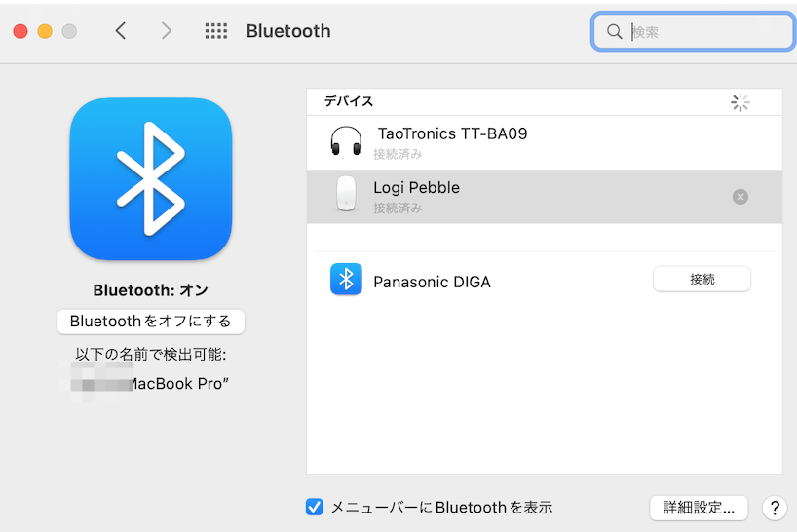Click the Logi Pebble mouse icon
Screen dimensions: 797x532
pos(346,193)
